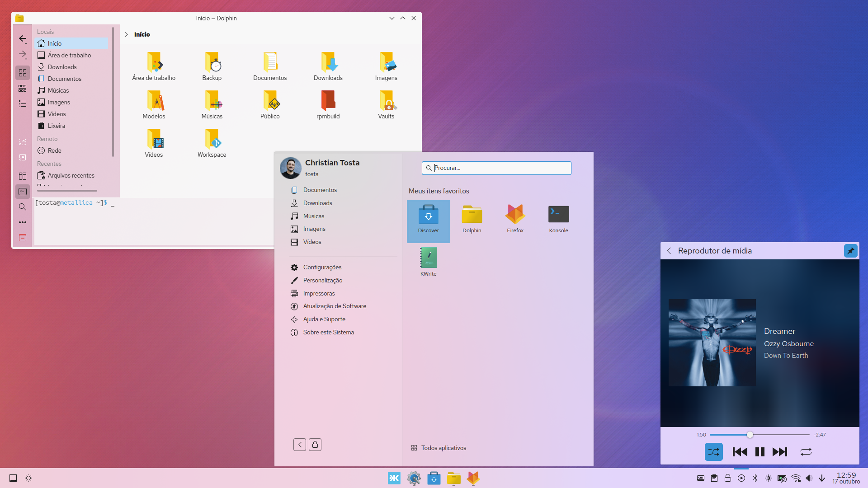Click Dolphin's forward arrow button

pos(22,54)
